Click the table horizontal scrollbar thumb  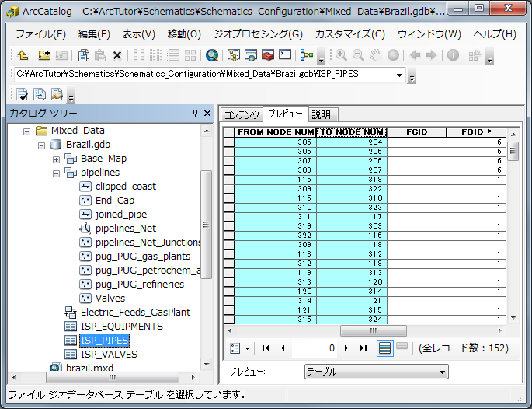[x=374, y=330]
